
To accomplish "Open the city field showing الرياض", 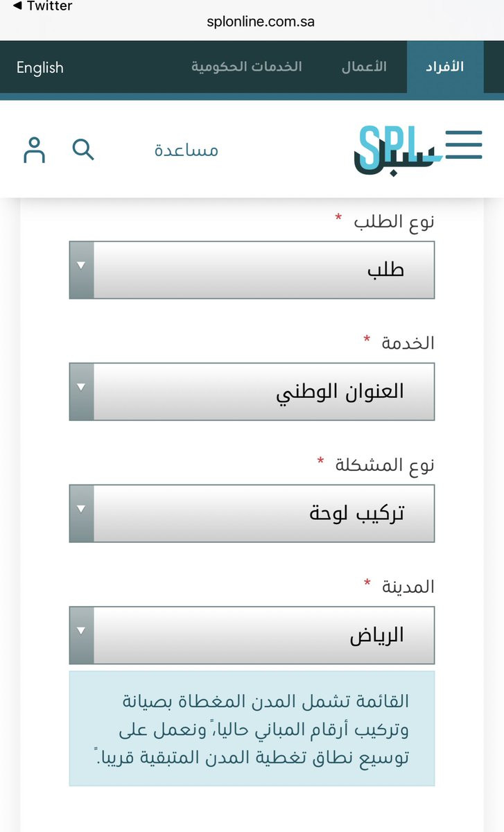I will (252, 635).
